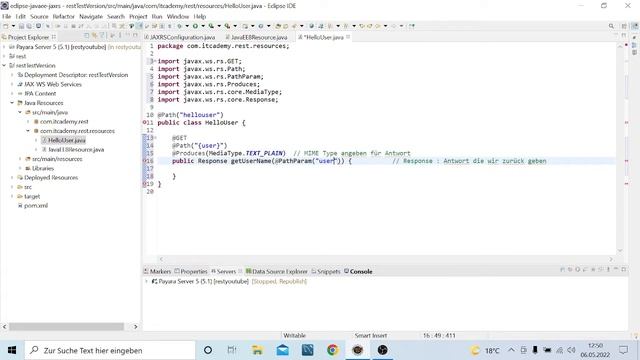Open the Window menu
The height and width of the screenshot is (360, 640).
pos(178,16)
